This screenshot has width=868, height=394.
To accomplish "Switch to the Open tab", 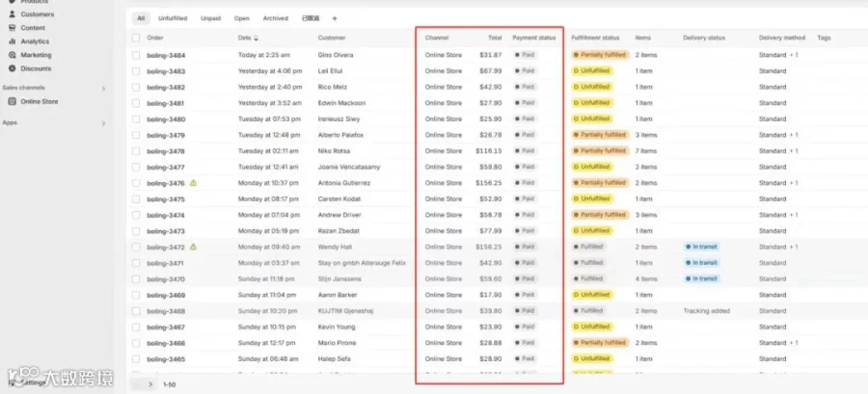I will [241, 18].
